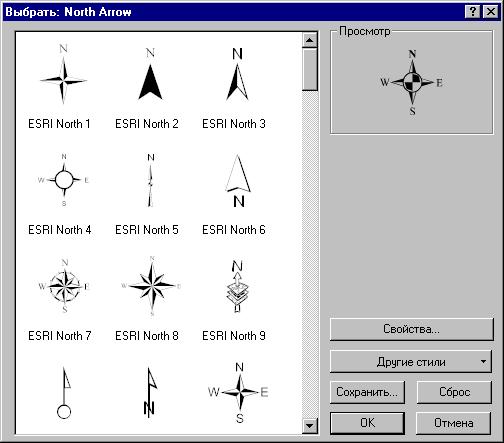Close the North Arrow selection dialog
504x443 pixels.
tap(491, 12)
